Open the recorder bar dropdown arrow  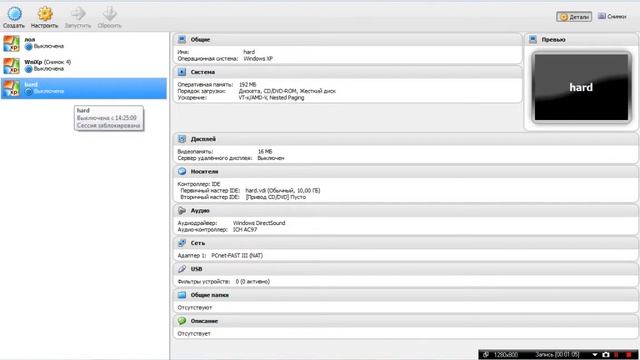pos(595,355)
